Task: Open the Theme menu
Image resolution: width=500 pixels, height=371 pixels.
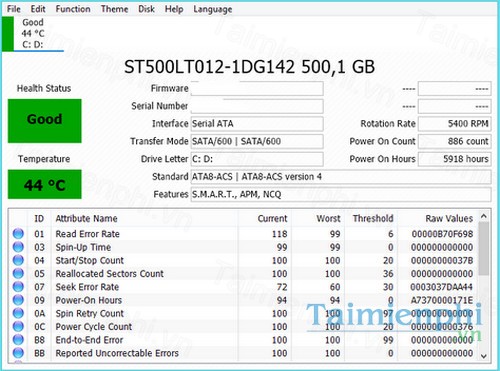Action: click(114, 9)
